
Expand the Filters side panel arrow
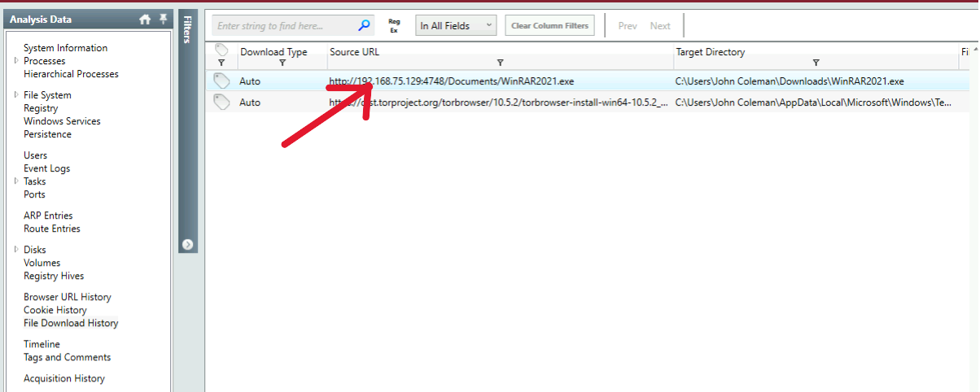click(187, 244)
